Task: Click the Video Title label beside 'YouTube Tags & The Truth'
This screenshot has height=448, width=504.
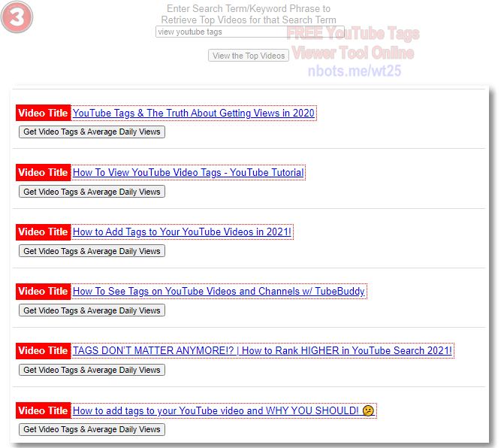Action: tap(43, 113)
